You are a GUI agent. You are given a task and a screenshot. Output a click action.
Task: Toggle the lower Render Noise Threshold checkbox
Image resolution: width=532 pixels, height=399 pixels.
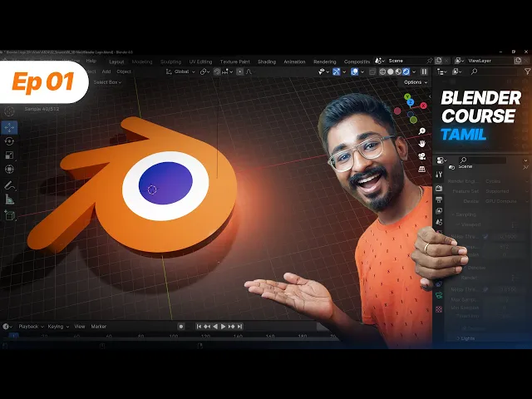pyautogui.click(x=485, y=289)
